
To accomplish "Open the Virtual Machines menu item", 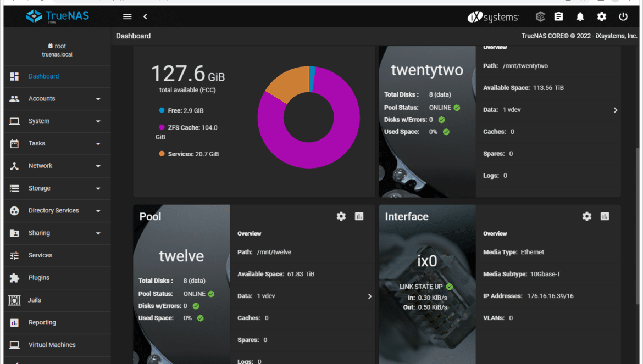I will (52, 345).
